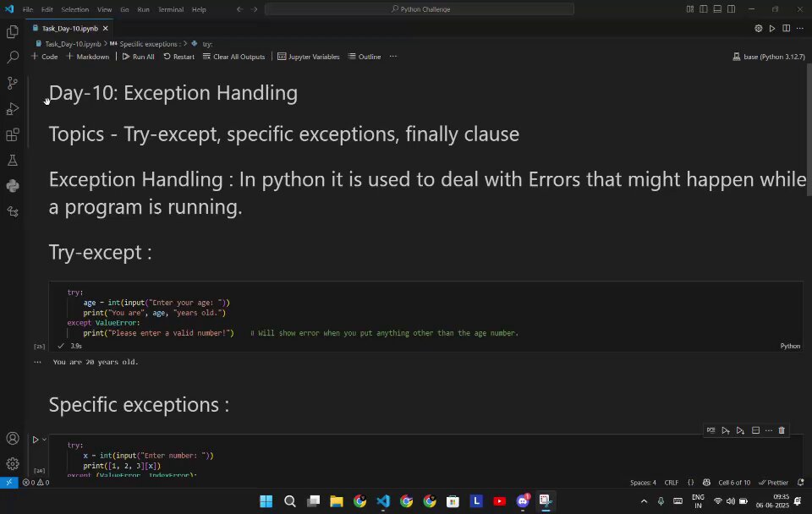
Task: Click Clear All Outputs
Action: point(233,57)
